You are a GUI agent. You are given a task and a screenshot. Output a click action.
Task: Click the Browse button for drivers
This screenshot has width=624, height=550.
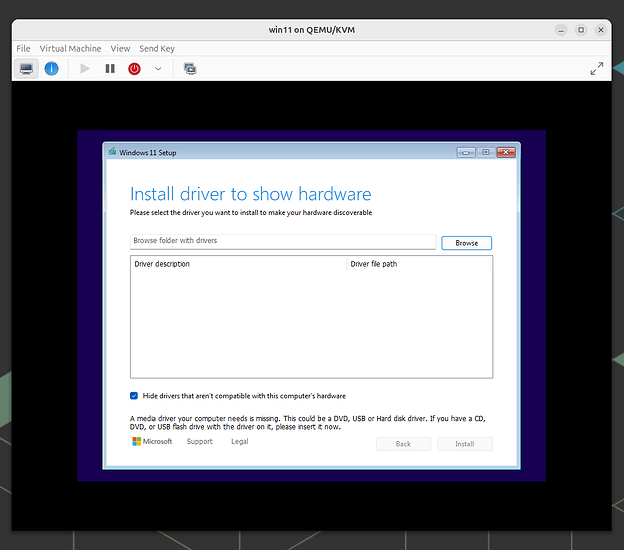[466, 243]
